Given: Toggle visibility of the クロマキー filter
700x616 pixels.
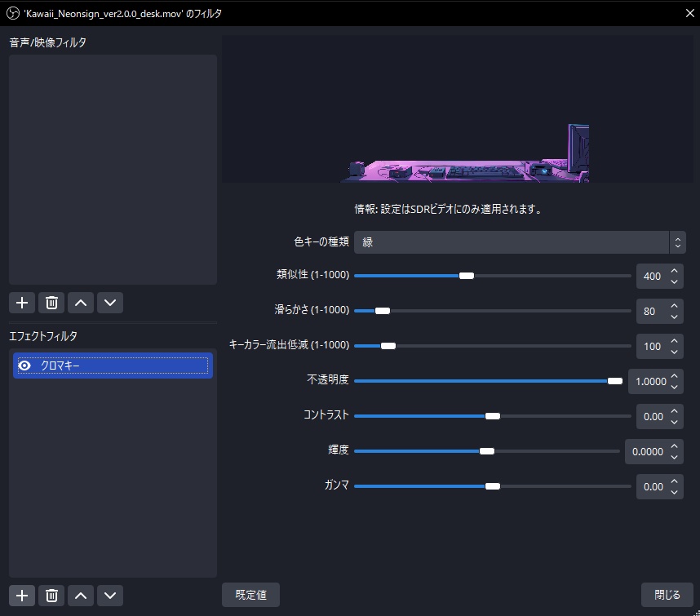Looking at the screenshot, I should 24,366.
